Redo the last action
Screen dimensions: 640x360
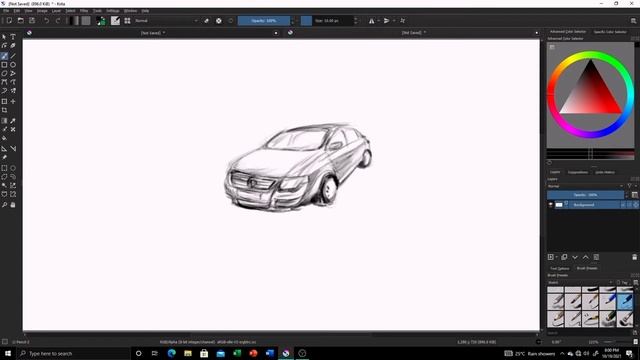click(x=58, y=21)
